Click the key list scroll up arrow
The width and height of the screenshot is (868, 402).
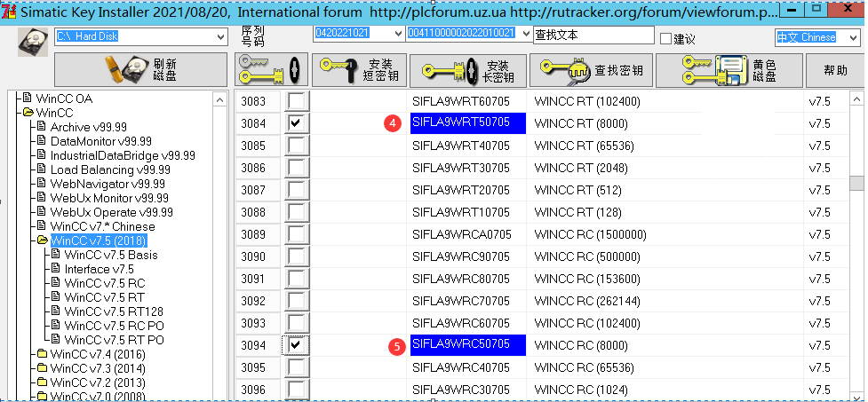coord(856,100)
